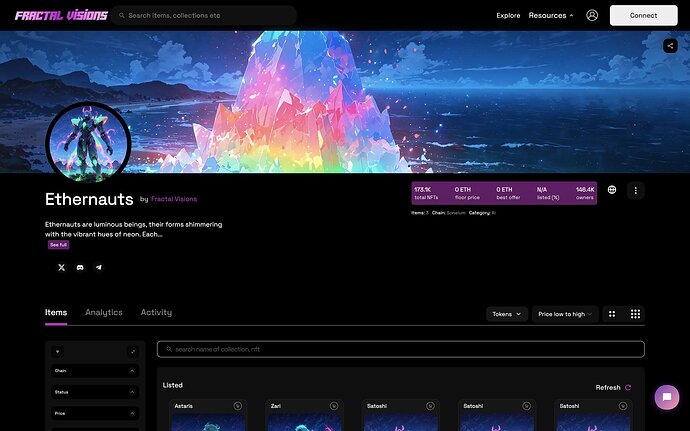This screenshot has height=431, width=690.
Task: Open the Explore menu item
Action: coord(508,15)
